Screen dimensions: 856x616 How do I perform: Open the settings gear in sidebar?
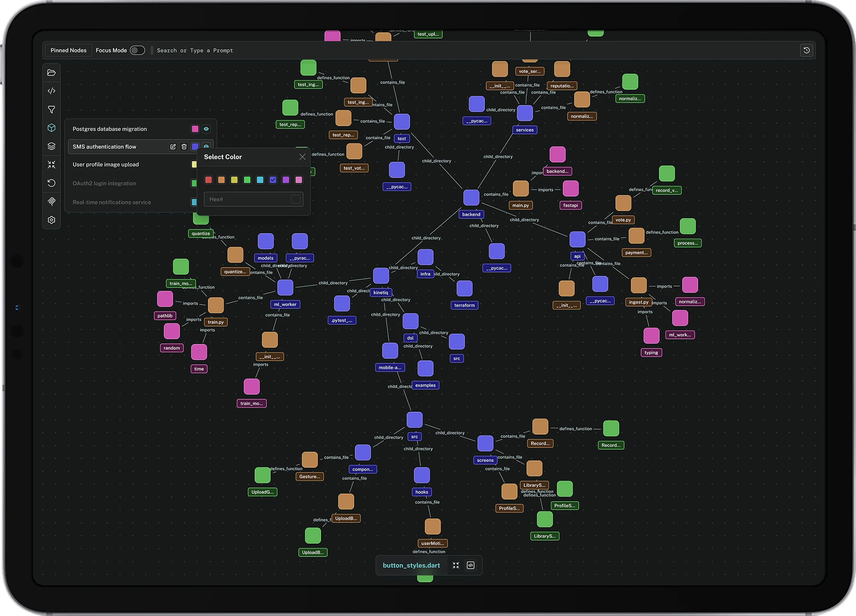point(51,220)
